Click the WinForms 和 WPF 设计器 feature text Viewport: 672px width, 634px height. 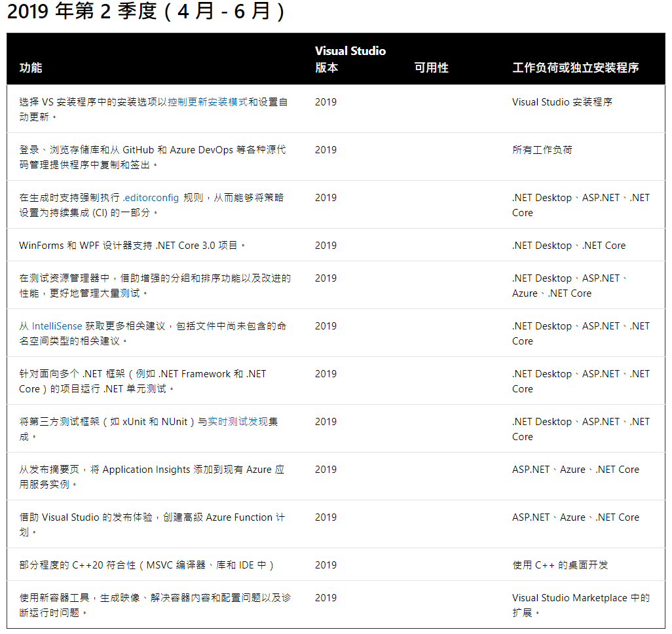[132, 246]
